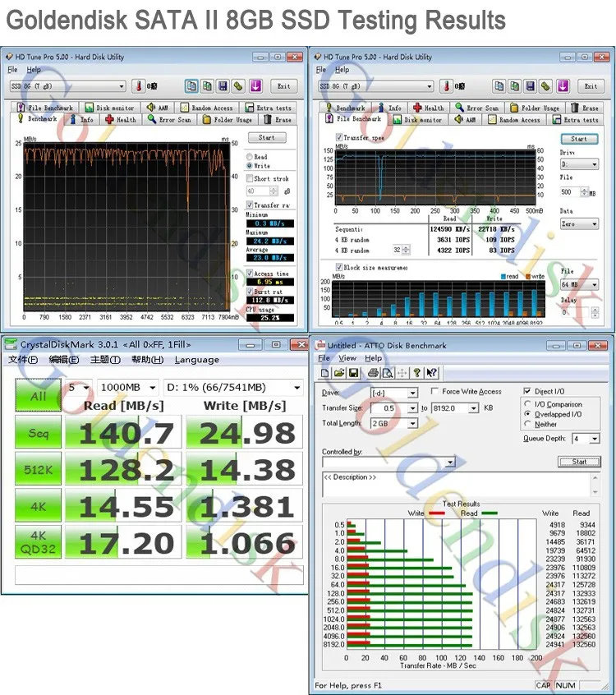This screenshot has width=616, height=695.
Task: Click ATTO Disk Benchmark title bar icon
Action: 320,345
